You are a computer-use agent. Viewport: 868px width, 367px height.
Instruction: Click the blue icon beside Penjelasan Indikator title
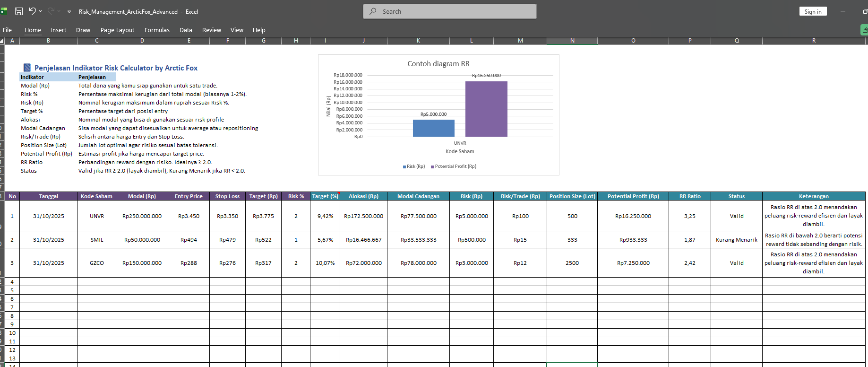[x=27, y=68]
